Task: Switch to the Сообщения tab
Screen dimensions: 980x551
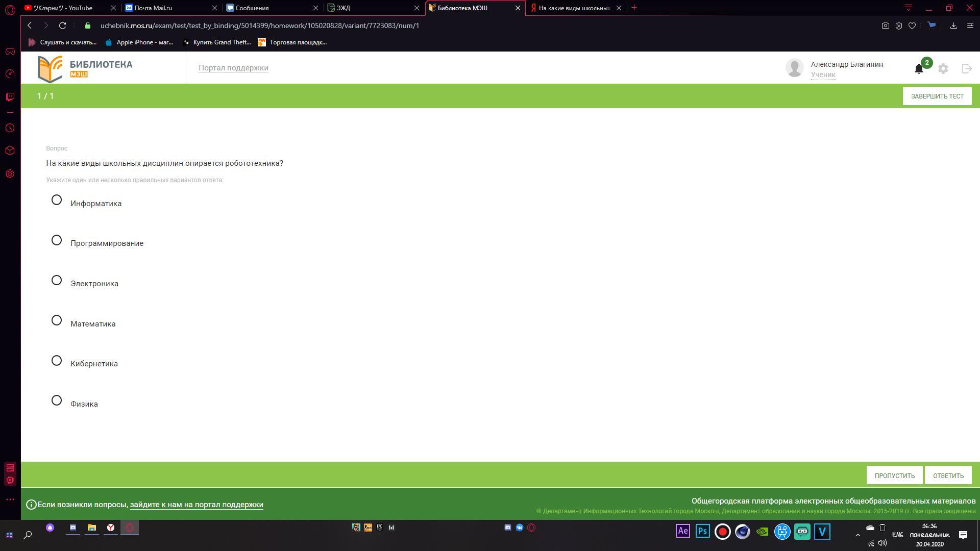Action: 272,8
